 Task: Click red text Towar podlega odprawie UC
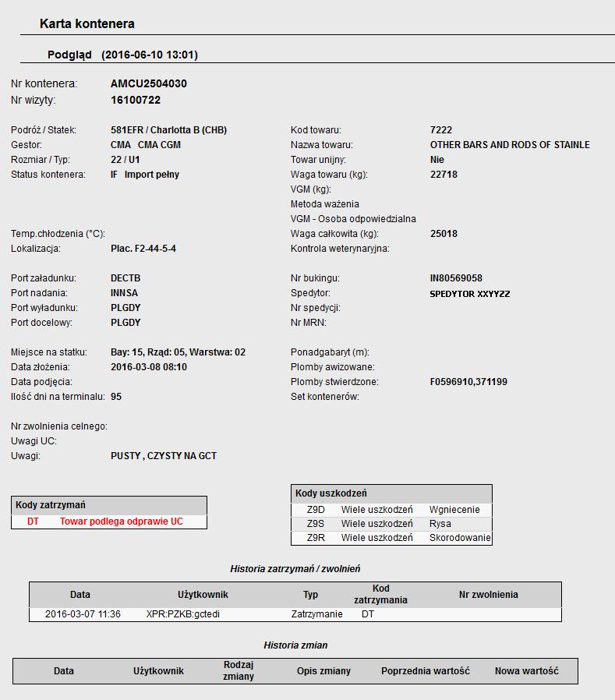pos(122,521)
